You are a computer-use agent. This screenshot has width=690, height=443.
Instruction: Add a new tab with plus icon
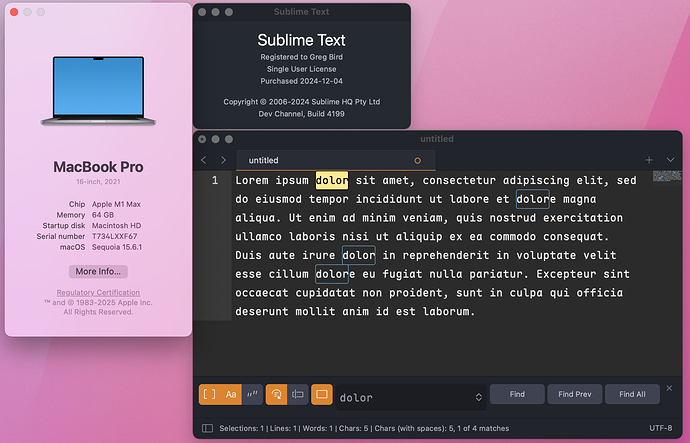(x=649, y=160)
